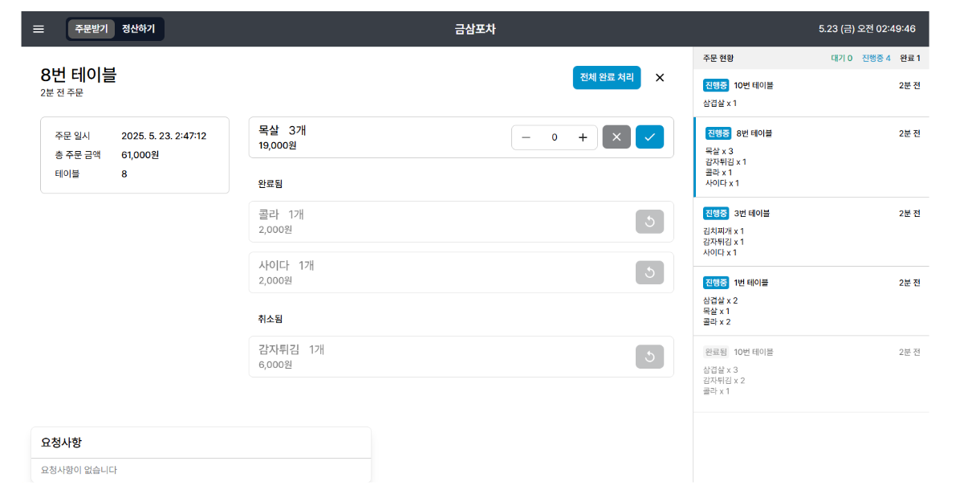Select the 완료됨 10번 테이블 order card
The image size is (980, 502).
811,374
